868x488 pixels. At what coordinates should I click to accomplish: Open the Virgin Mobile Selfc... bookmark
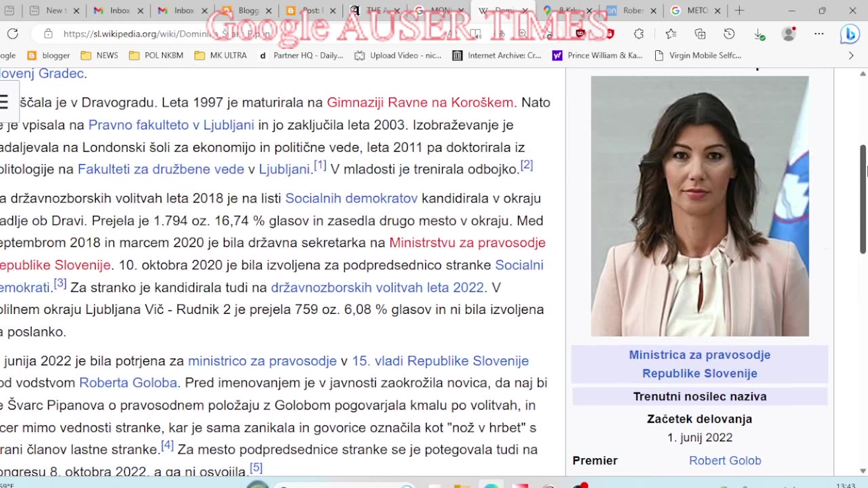coord(698,56)
